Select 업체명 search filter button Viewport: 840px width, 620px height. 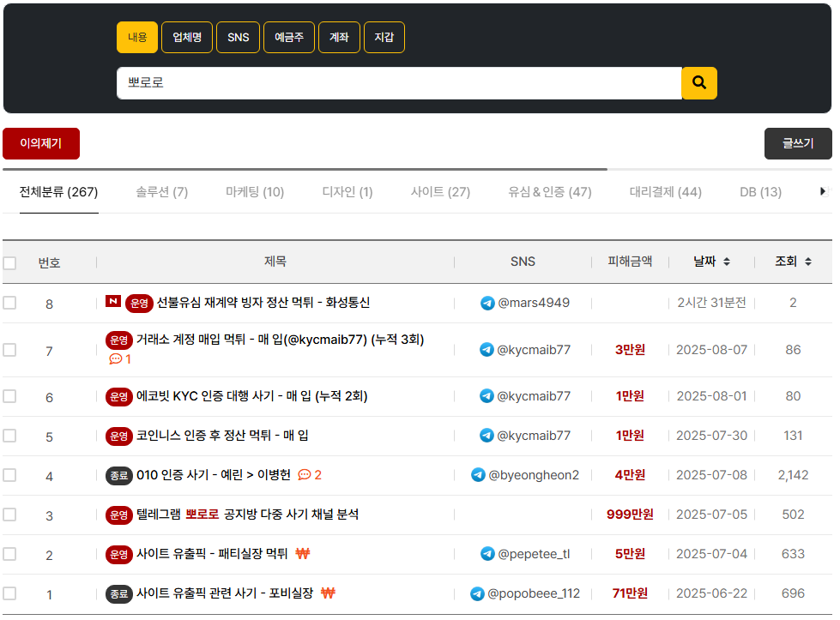point(187,38)
